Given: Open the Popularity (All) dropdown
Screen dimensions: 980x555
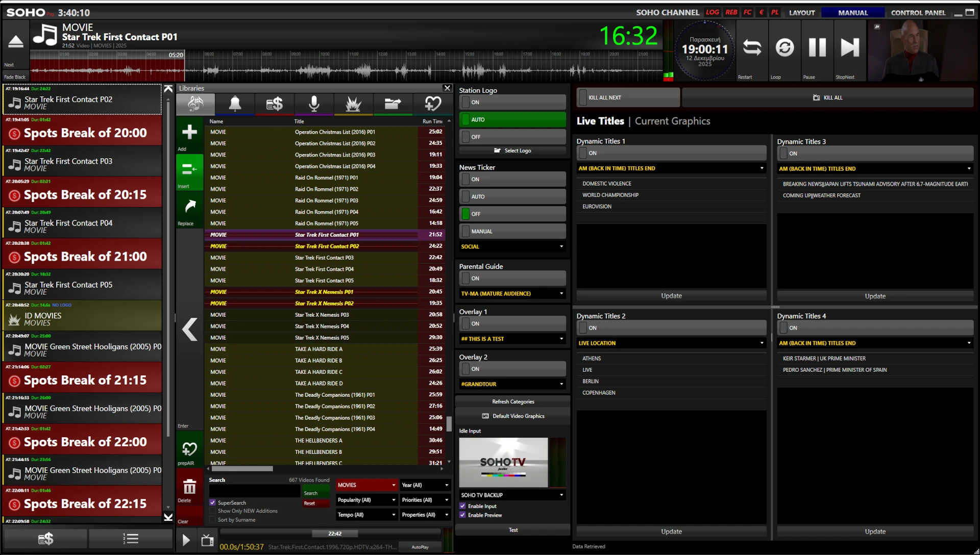Looking at the screenshot, I should point(366,500).
